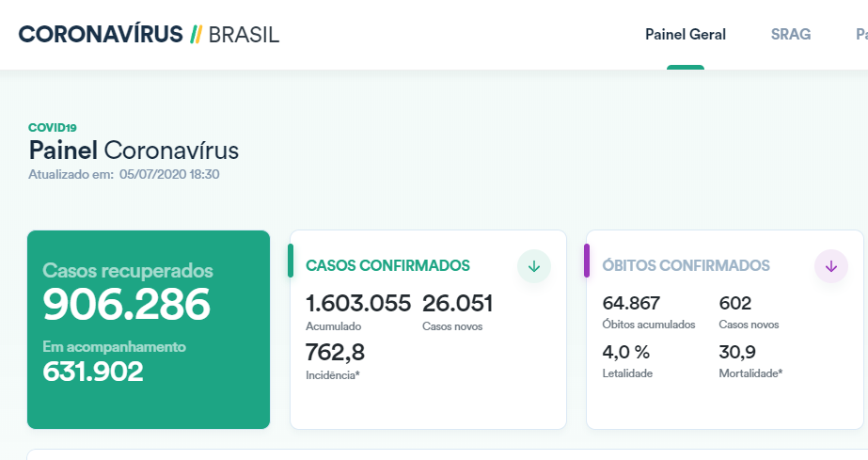
Task: Select the Óbitos Confirmados card title
Action: click(x=686, y=265)
